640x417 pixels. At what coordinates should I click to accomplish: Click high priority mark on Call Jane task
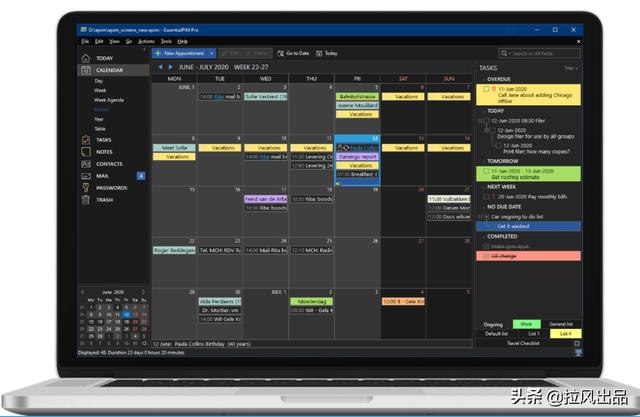click(x=493, y=89)
